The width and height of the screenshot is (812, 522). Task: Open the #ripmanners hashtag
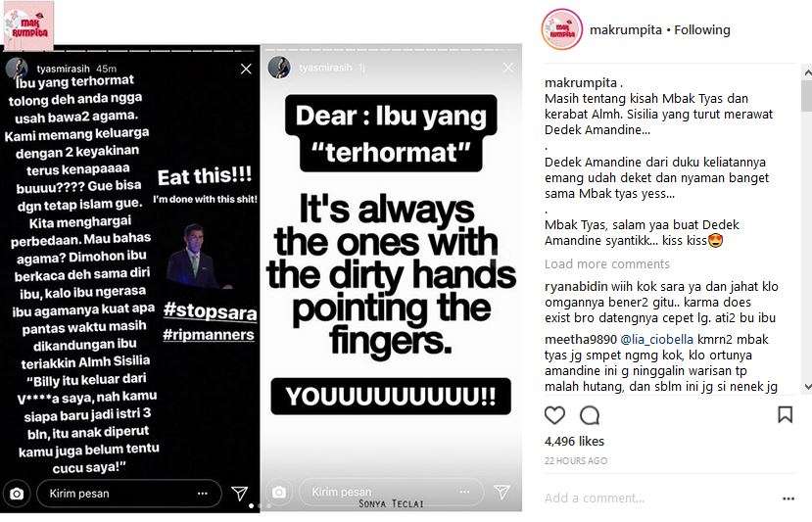coord(209,335)
